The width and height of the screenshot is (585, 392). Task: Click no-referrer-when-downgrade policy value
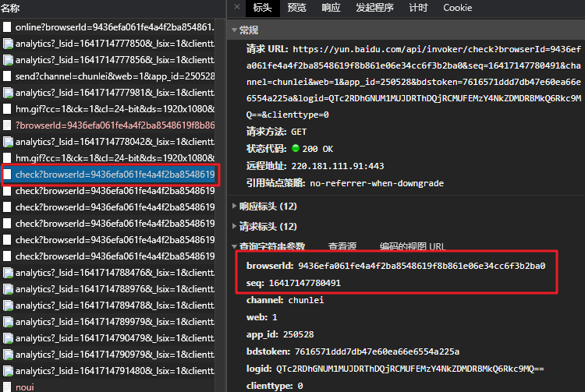[377, 183]
